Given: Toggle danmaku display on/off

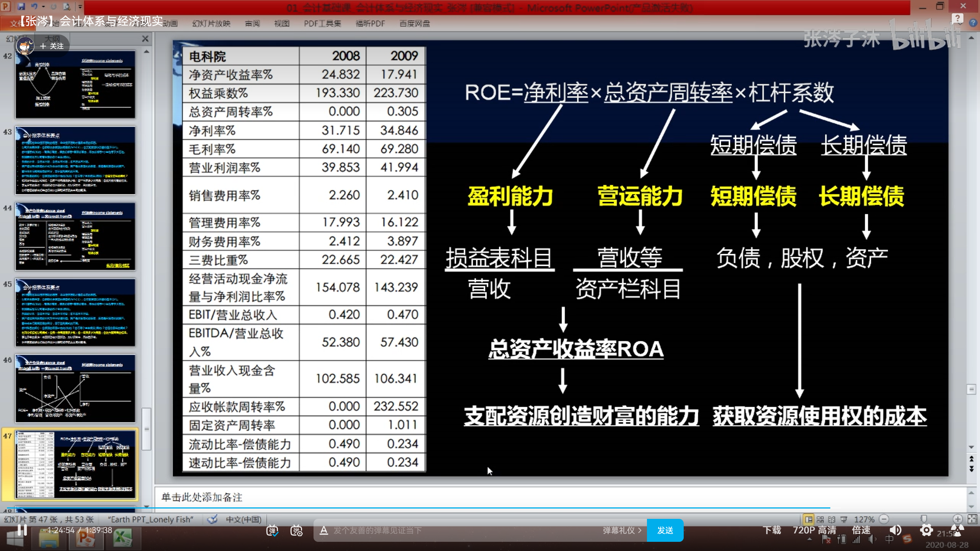Looking at the screenshot, I should (x=272, y=530).
